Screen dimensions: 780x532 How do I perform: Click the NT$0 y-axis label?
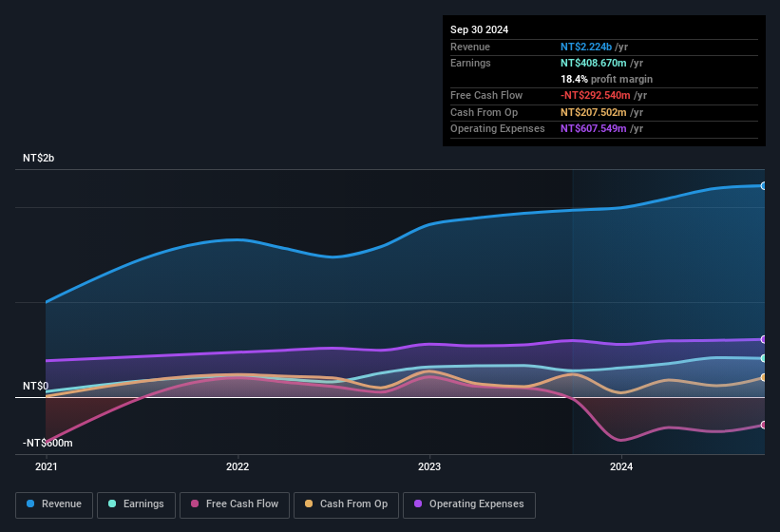click(x=36, y=386)
